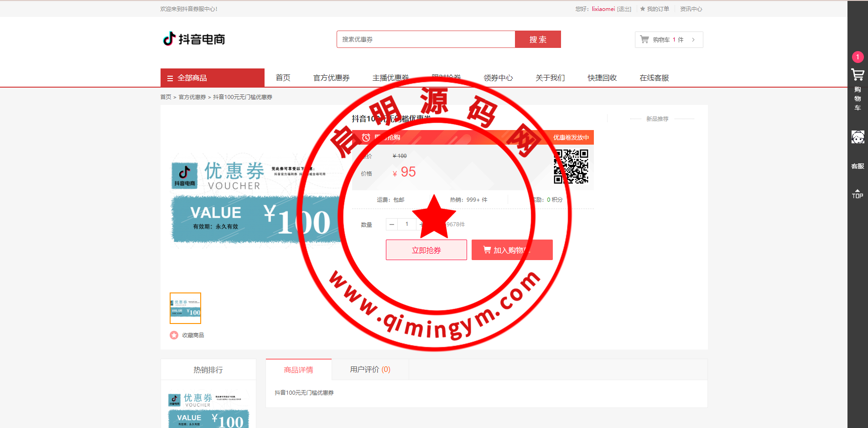Viewport: 868px width, 428px height.
Task: Click the favorite product star icon
Action: click(174, 335)
